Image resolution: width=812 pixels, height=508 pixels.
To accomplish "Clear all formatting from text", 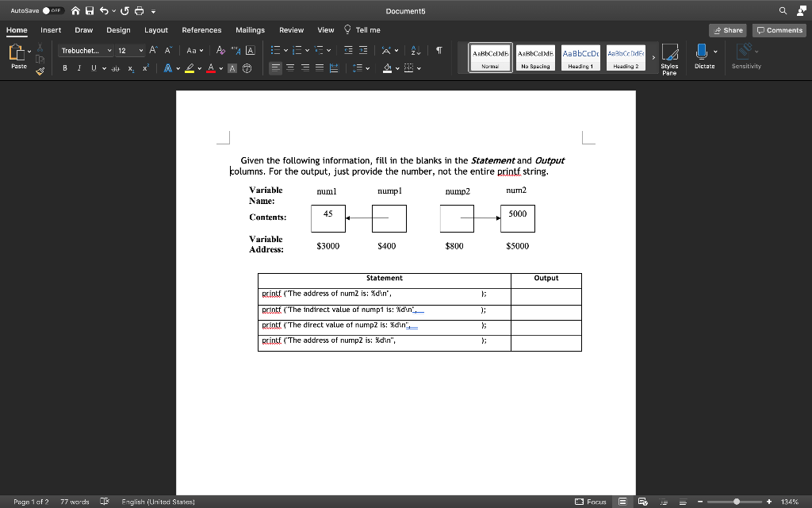I will [220, 50].
